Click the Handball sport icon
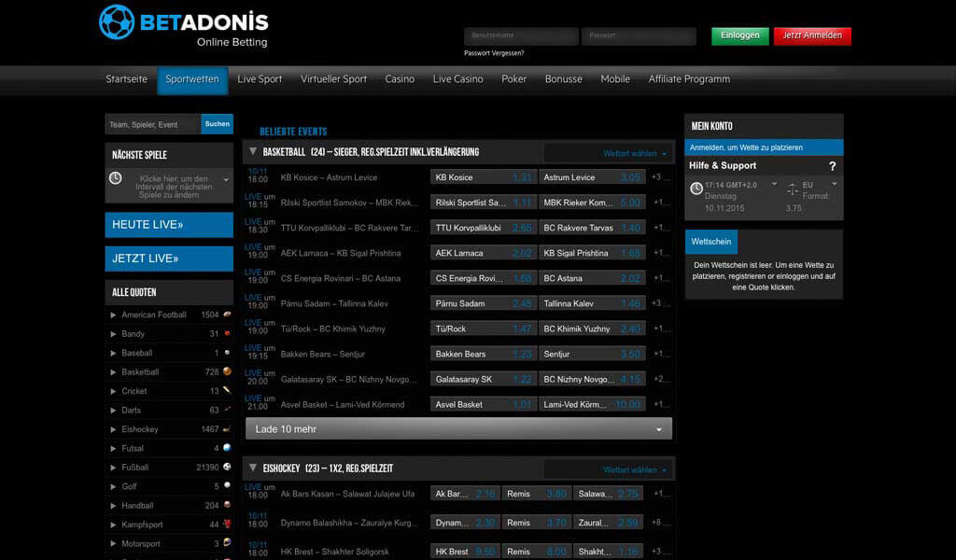 [227, 505]
